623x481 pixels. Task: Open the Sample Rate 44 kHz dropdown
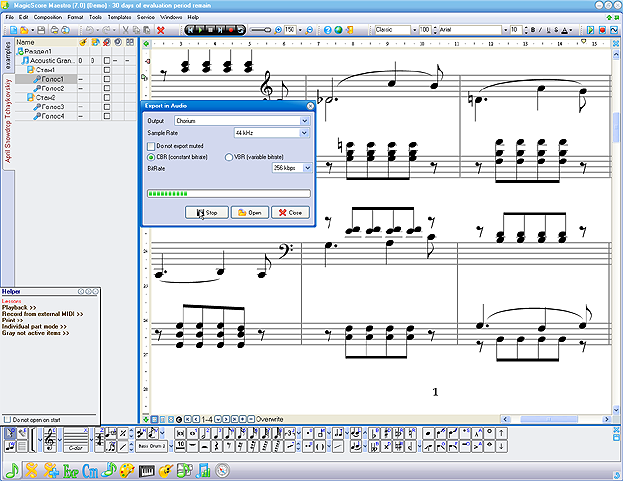304,133
